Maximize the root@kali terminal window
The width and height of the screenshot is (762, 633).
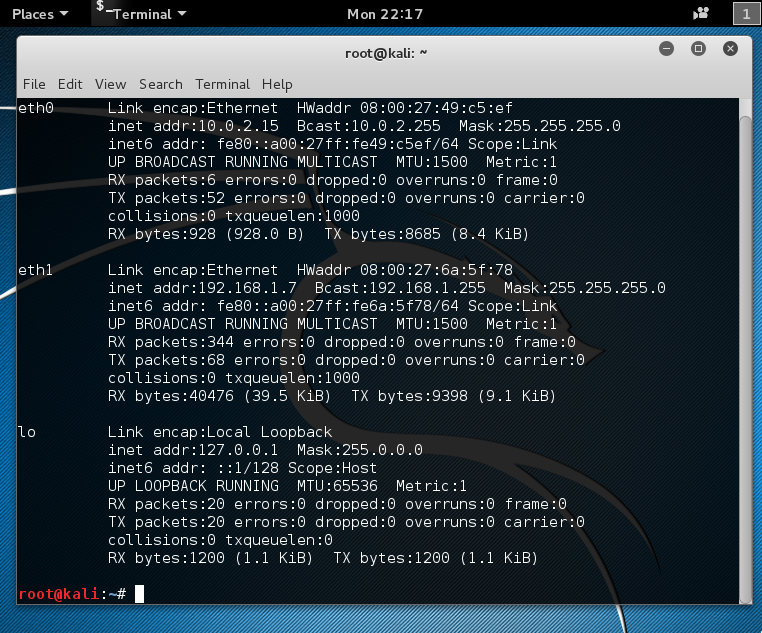[698, 49]
